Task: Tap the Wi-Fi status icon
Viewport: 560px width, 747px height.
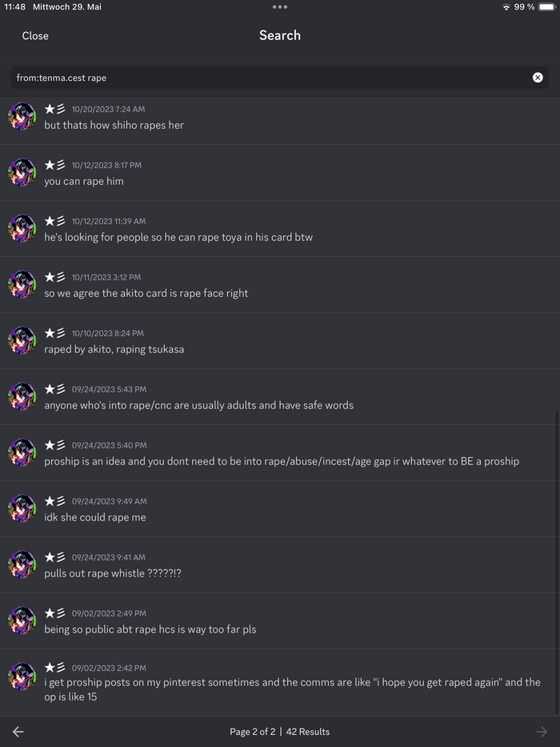Action: 506,7
